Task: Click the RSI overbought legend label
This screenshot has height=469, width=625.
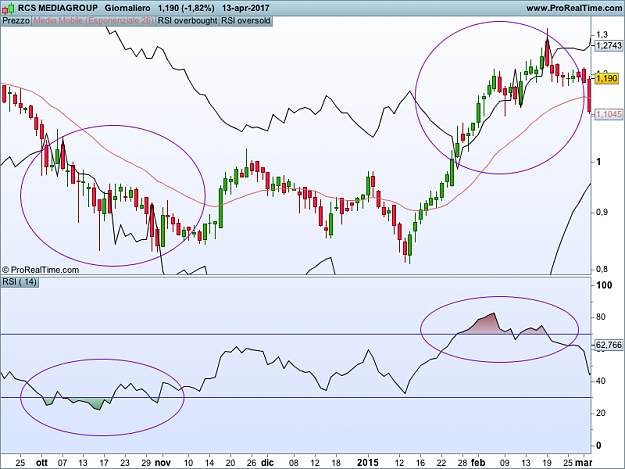Action: point(187,21)
